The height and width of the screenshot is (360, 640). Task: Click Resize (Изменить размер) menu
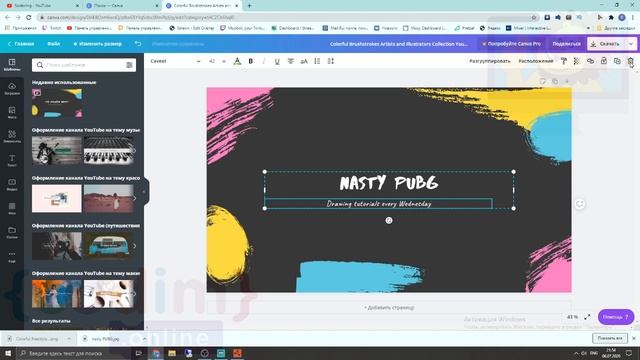[98, 44]
